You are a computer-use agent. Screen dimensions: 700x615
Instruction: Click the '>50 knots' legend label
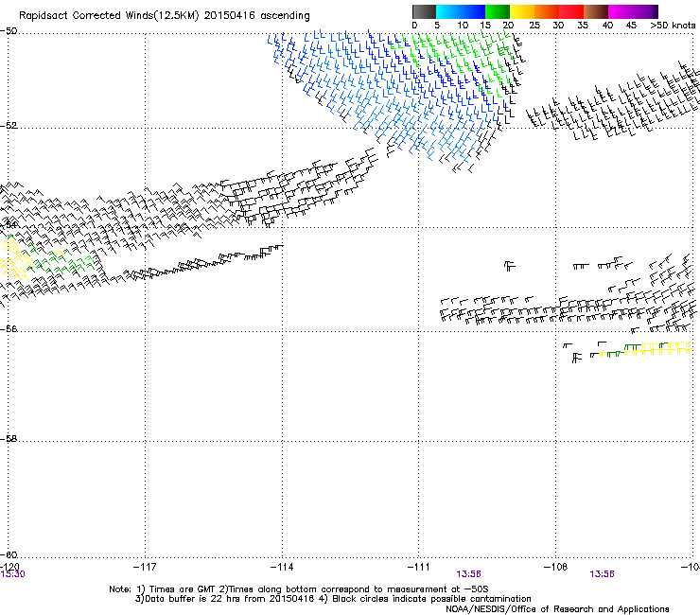(x=673, y=26)
